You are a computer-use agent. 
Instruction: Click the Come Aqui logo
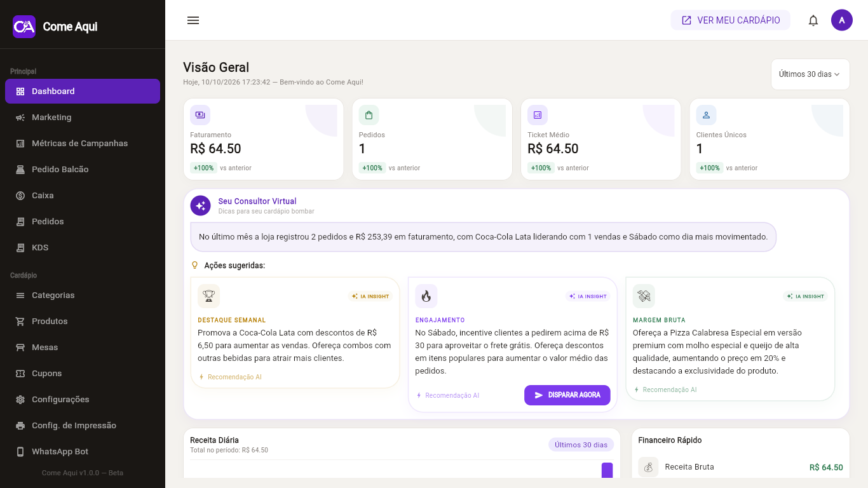click(24, 27)
